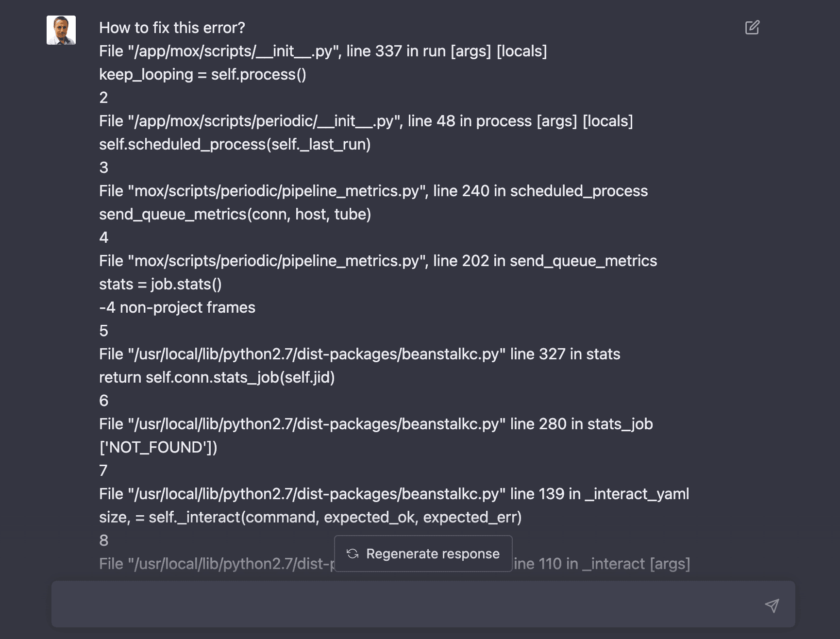Viewport: 840px width, 639px height.
Task: Click the "keep_looping = self.process()" code line
Action: [202, 74]
